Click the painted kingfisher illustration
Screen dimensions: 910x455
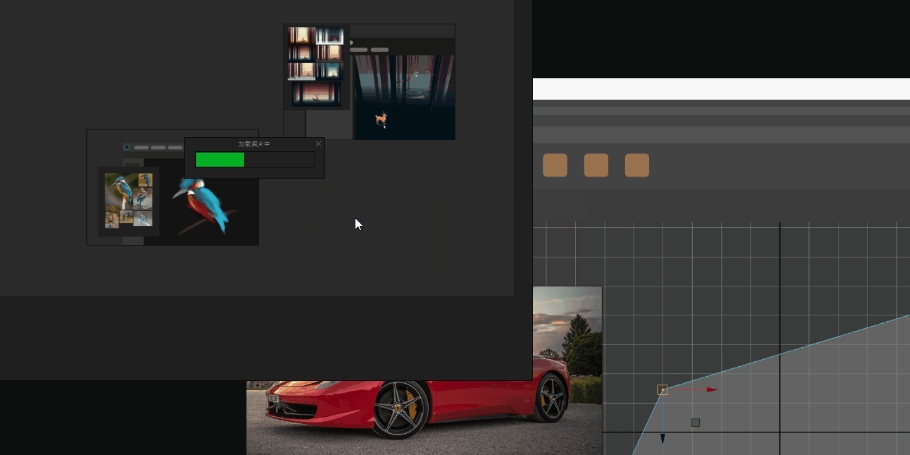(x=202, y=205)
